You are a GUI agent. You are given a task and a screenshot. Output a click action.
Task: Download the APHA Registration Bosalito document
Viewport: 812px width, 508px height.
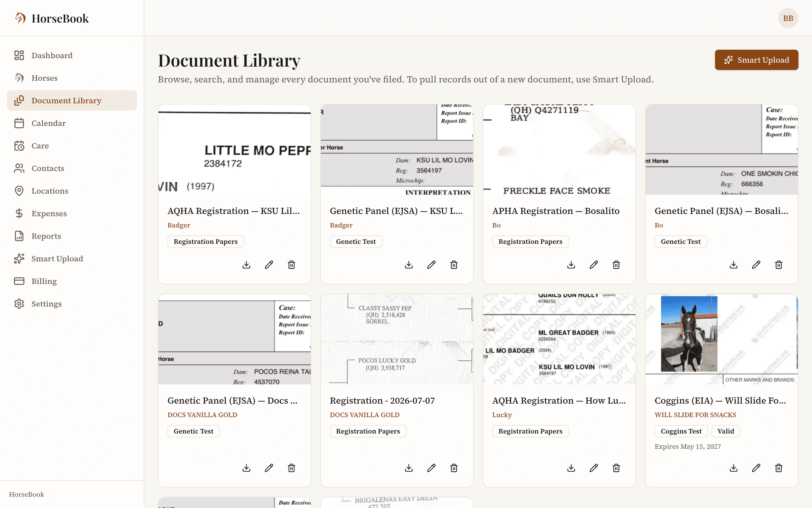coord(571,265)
